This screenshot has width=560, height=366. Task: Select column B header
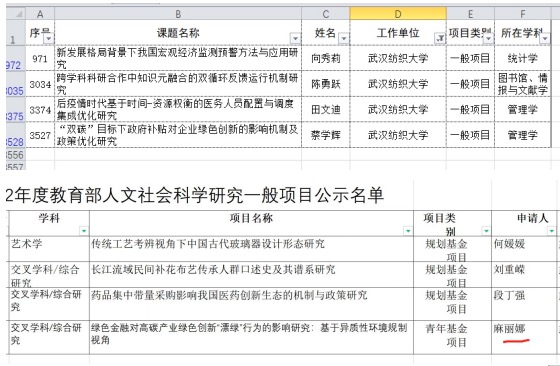178,14
